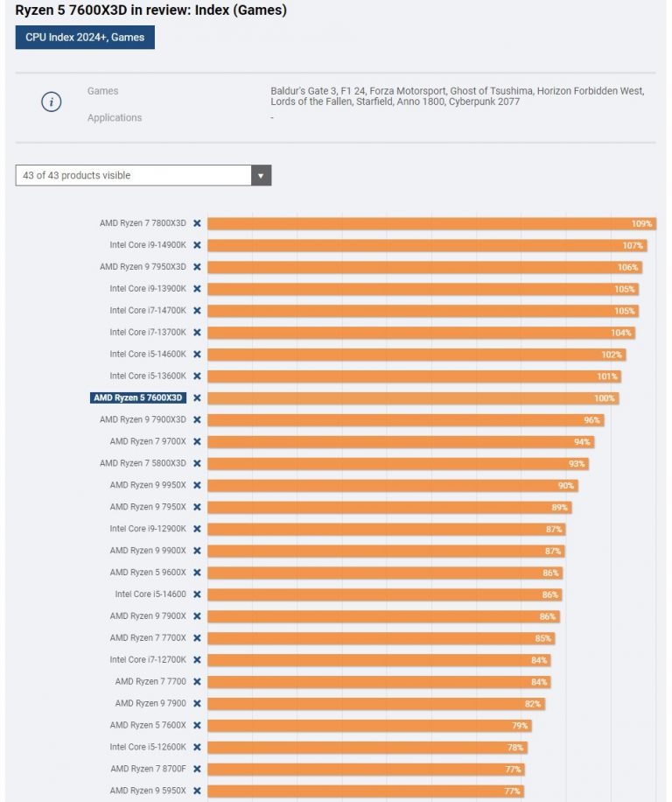
Task: Remove Intel Core i5-12600K via X icon
Action: click(x=197, y=747)
